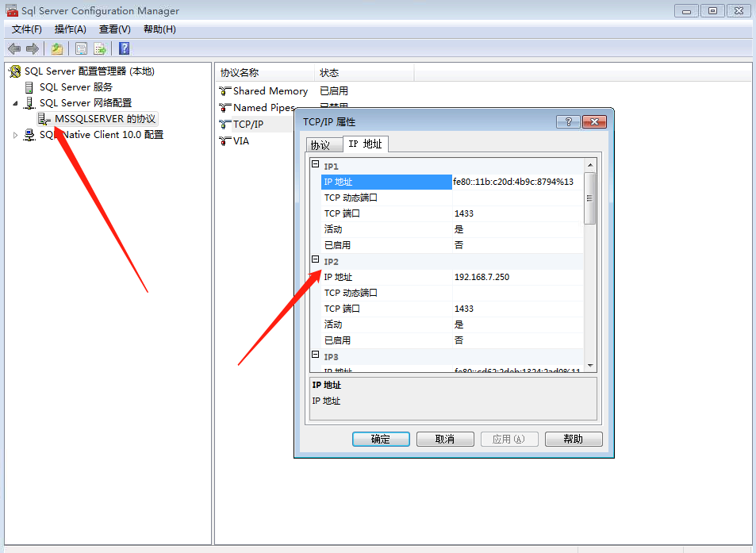Open the 查看(V) menu

pyautogui.click(x=113, y=29)
